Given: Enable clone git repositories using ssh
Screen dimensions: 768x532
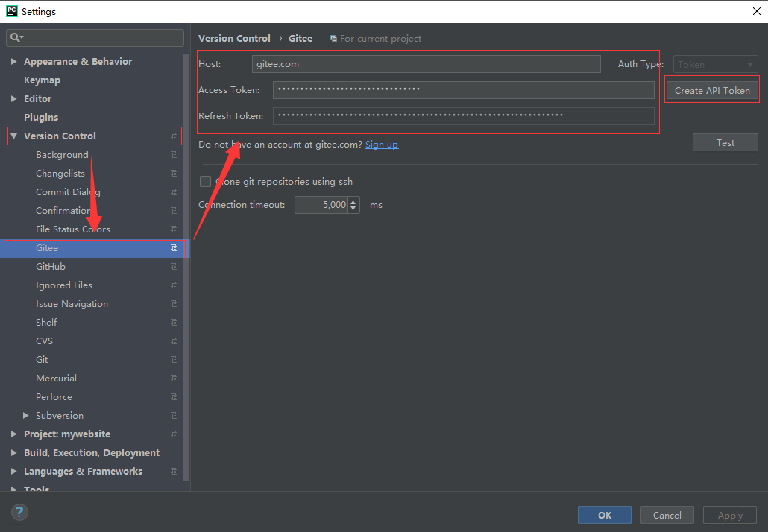Looking at the screenshot, I should pyautogui.click(x=205, y=182).
